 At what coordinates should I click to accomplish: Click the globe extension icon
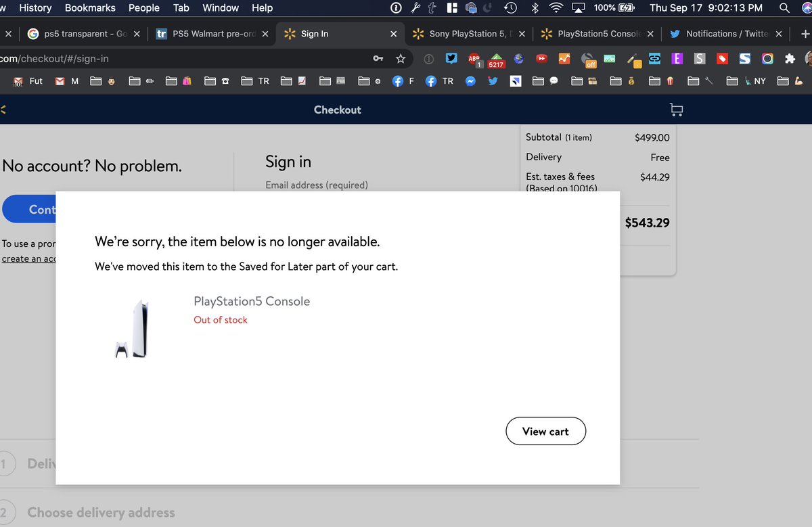(519, 59)
